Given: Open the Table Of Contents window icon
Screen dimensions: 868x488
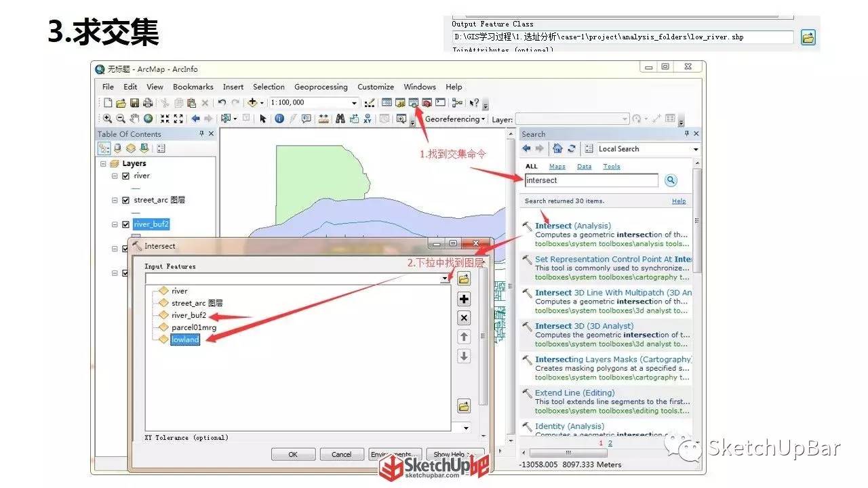Looking at the screenshot, I should tap(387, 103).
